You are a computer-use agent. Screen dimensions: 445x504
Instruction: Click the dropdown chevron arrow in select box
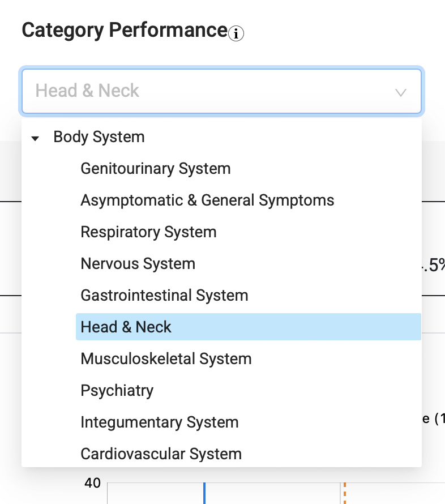[401, 93]
